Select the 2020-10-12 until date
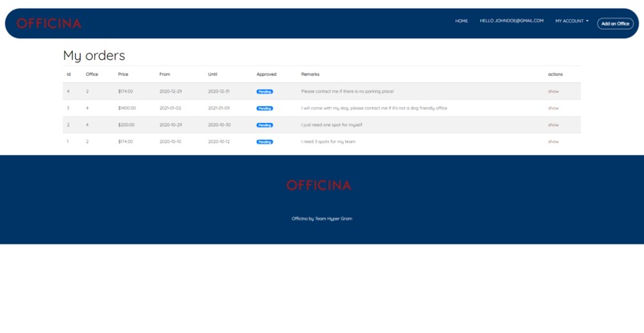This screenshot has width=644, height=333. point(218,141)
